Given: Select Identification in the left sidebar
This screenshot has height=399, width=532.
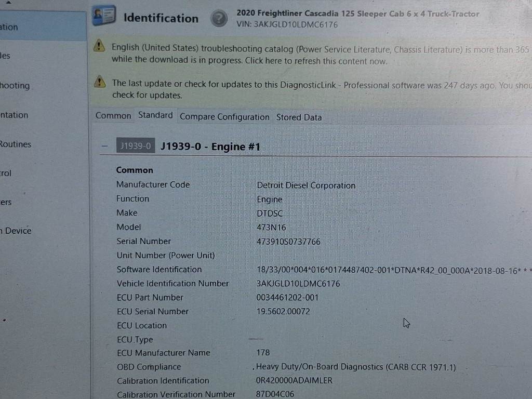Looking at the screenshot, I should click(9, 27).
